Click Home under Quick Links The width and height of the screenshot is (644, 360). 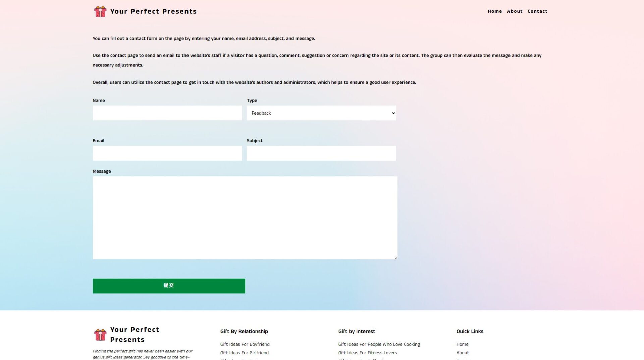click(462, 344)
